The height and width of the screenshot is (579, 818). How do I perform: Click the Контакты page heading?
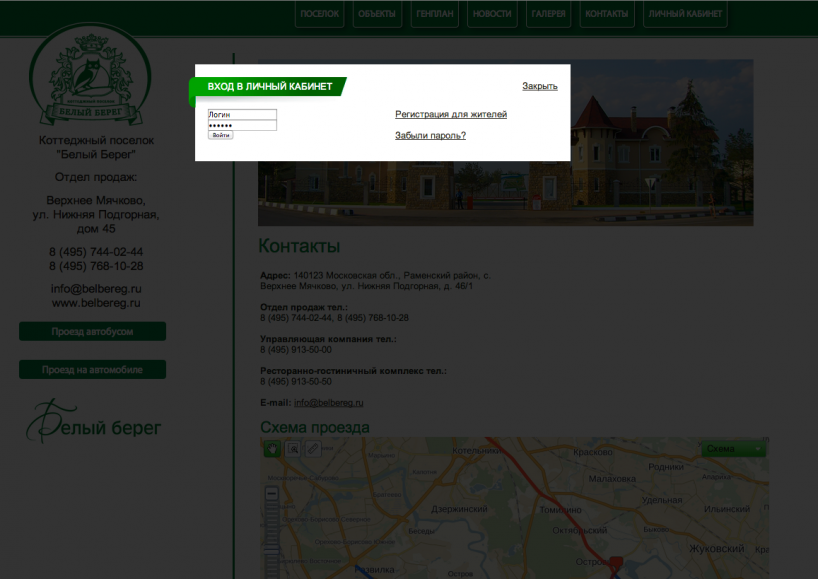coord(299,246)
